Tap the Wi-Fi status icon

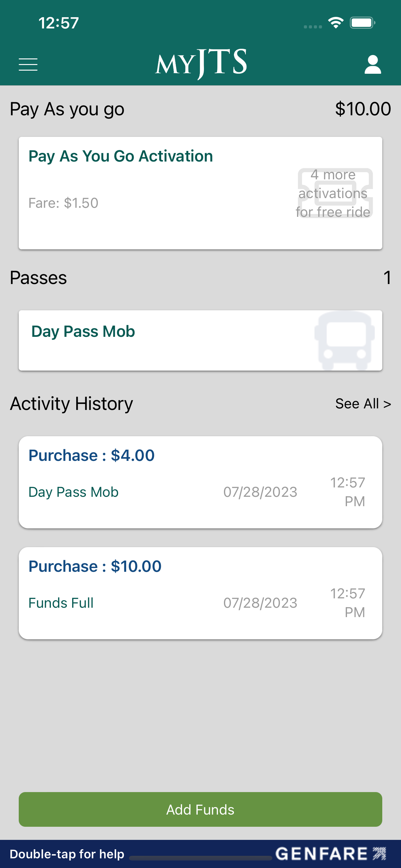pyautogui.click(x=336, y=23)
